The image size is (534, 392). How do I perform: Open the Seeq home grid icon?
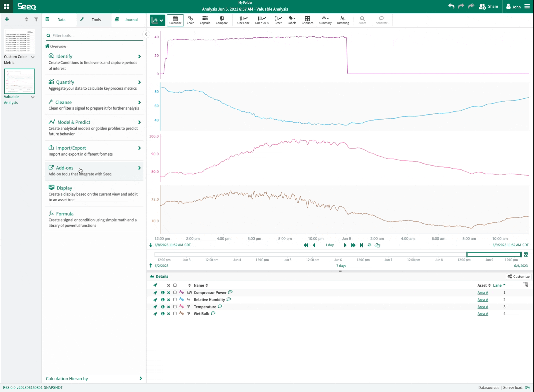[x=7, y=6]
